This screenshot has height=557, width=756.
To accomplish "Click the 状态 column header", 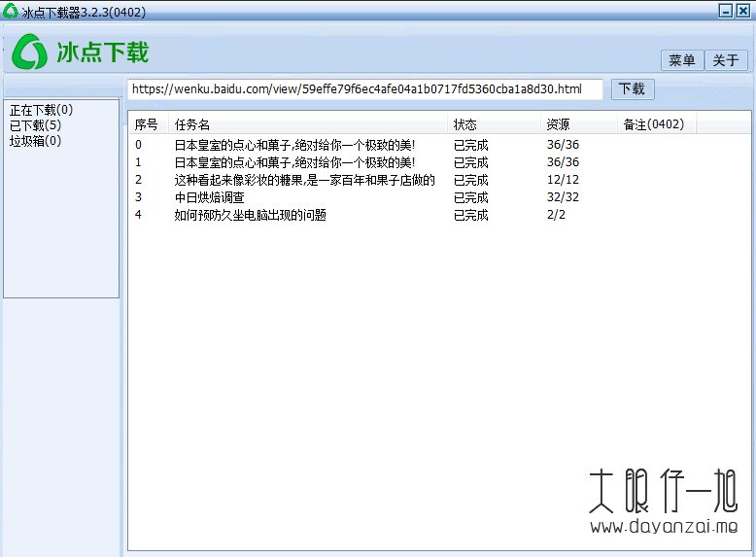I will (495, 124).
